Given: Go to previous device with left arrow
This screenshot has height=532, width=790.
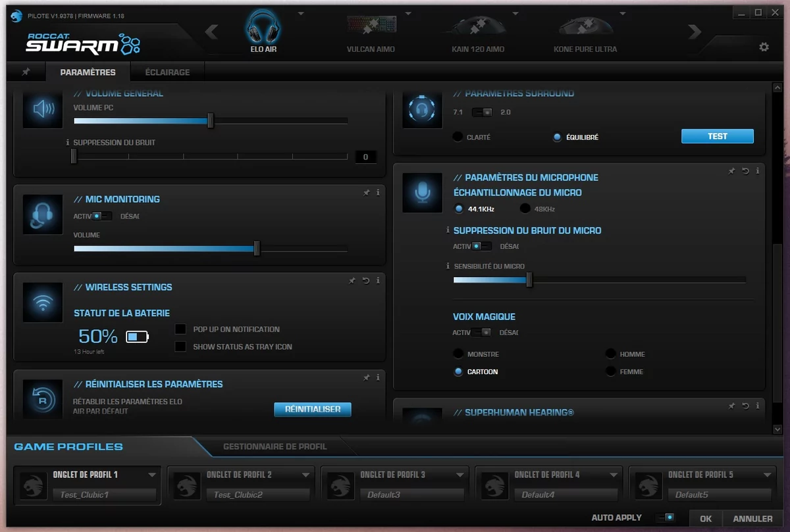Looking at the screenshot, I should pyautogui.click(x=211, y=32).
